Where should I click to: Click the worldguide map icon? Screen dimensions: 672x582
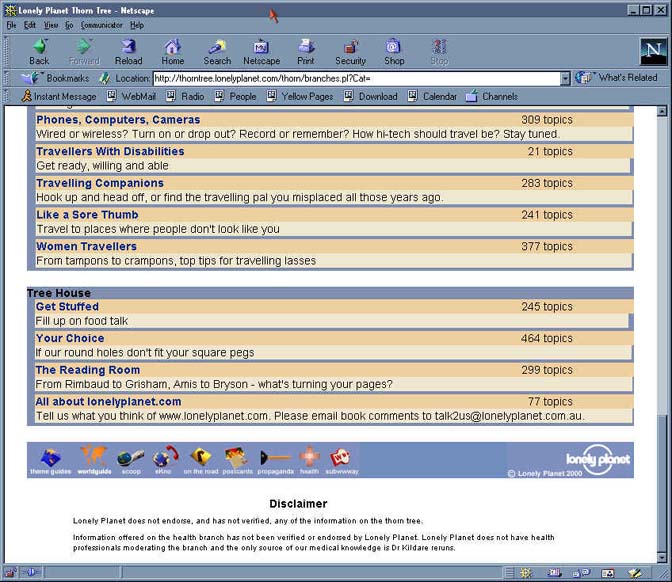(94, 460)
